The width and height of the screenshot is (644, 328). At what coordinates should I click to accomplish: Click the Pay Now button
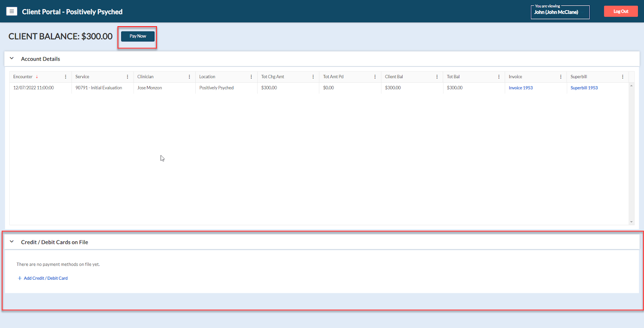pos(138,36)
